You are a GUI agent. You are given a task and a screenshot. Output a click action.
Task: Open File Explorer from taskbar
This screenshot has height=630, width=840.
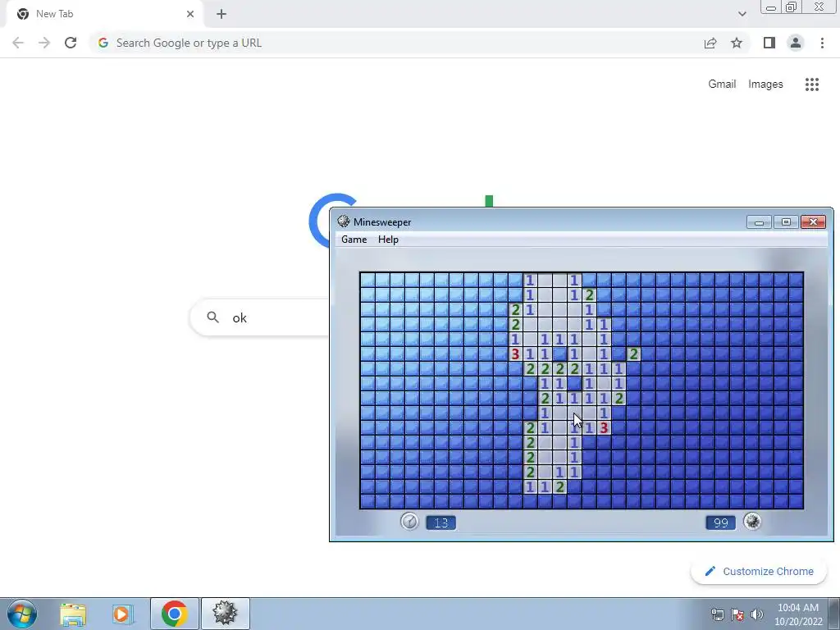73,614
